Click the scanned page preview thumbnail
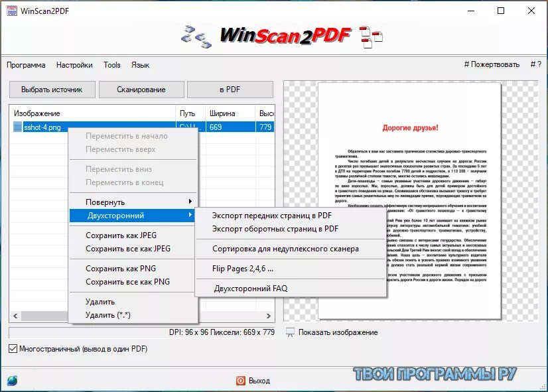This screenshot has width=548, height=392. point(409,201)
